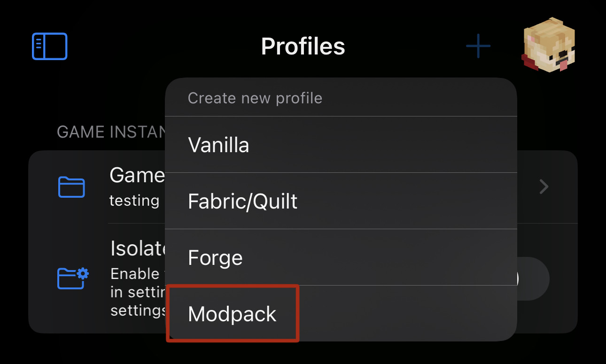Toggle the sidebar panel icon
Screen dimensions: 606x364
[49, 46]
